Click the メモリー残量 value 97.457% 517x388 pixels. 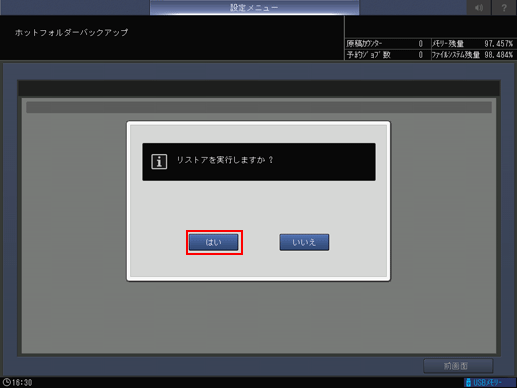[498, 44]
